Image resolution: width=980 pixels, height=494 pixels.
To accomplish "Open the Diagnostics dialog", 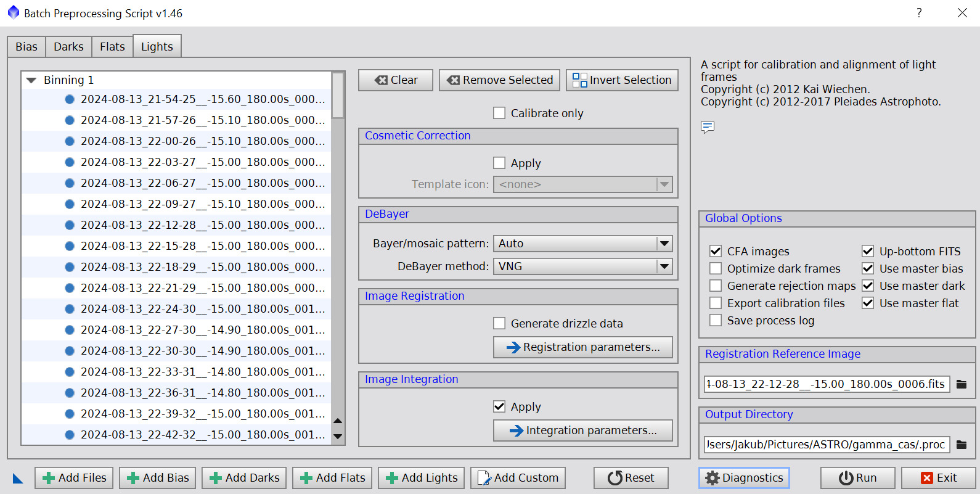I will [x=744, y=478].
